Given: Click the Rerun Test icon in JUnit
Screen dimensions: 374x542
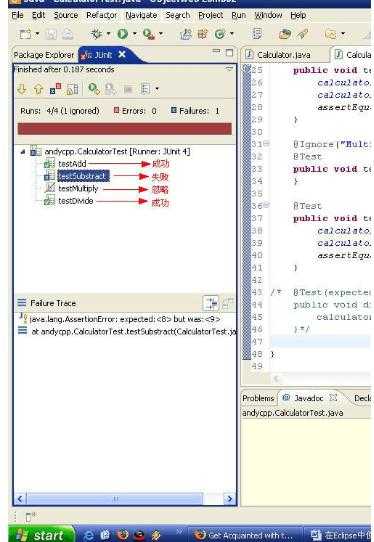Looking at the screenshot, I should 94,89.
